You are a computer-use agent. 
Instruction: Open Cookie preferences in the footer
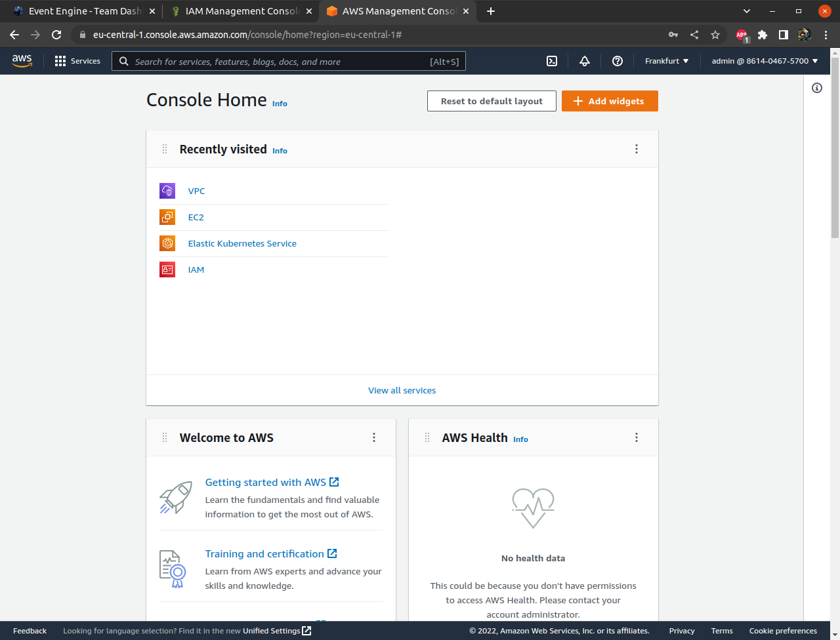point(783,631)
